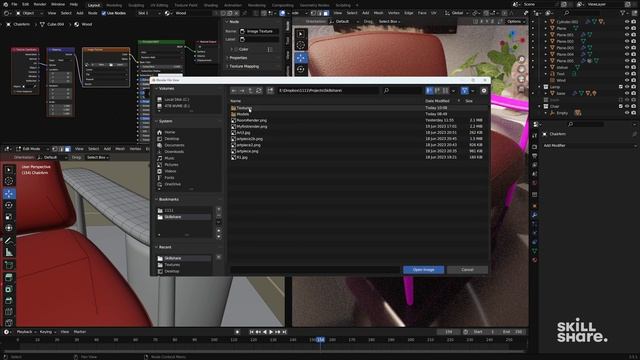Select the Annotate tool in lower viewport
Viewport: 640px width, 360px height.
coord(9,241)
